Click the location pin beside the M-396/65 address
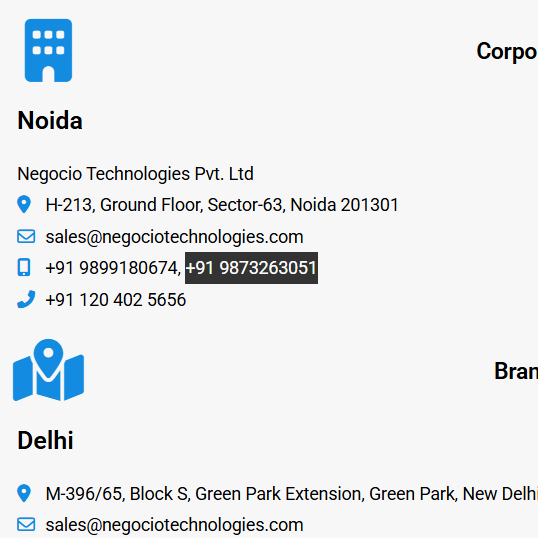 pos(24,493)
